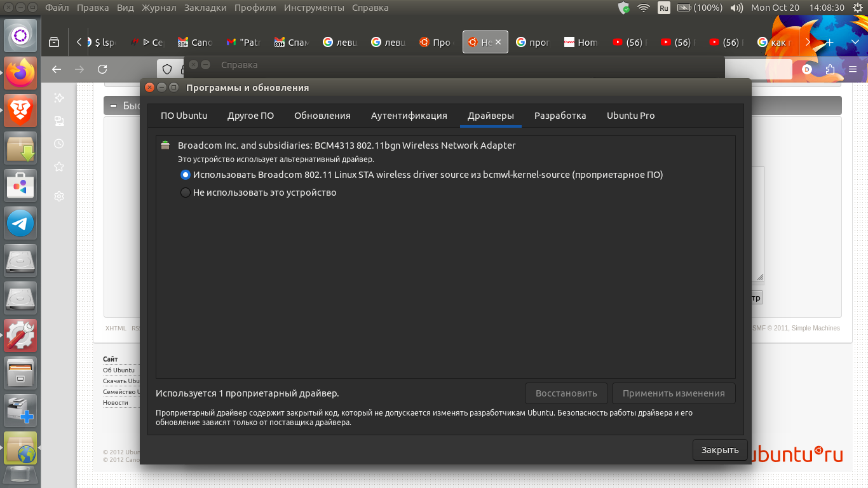Open the 'Справка' menu in top bar
The image size is (868, 488).
pos(370,8)
